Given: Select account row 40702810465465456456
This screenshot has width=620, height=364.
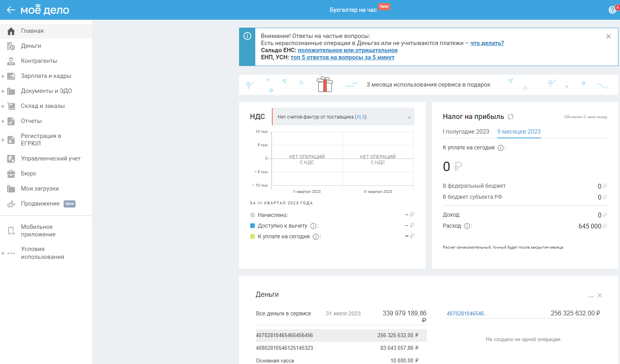Looking at the screenshot, I should [341, 336].
